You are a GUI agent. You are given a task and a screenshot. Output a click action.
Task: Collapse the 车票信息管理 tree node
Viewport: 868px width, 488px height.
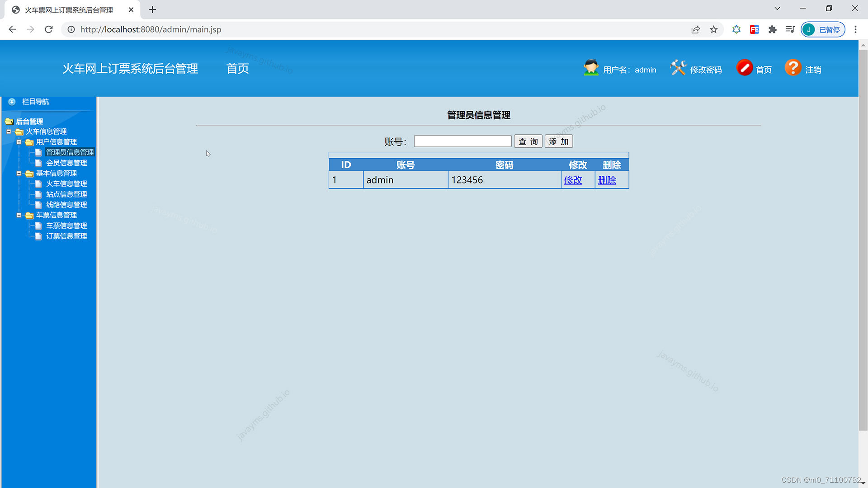coord(19,215)
